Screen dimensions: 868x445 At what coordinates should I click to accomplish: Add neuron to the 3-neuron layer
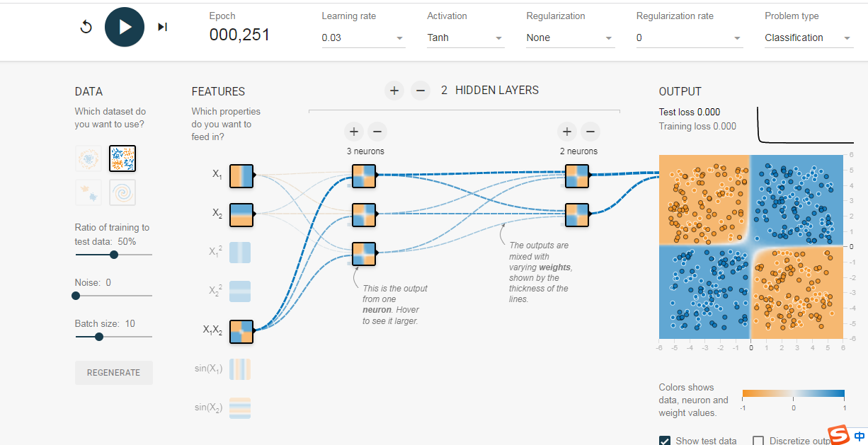pos(354,132)
